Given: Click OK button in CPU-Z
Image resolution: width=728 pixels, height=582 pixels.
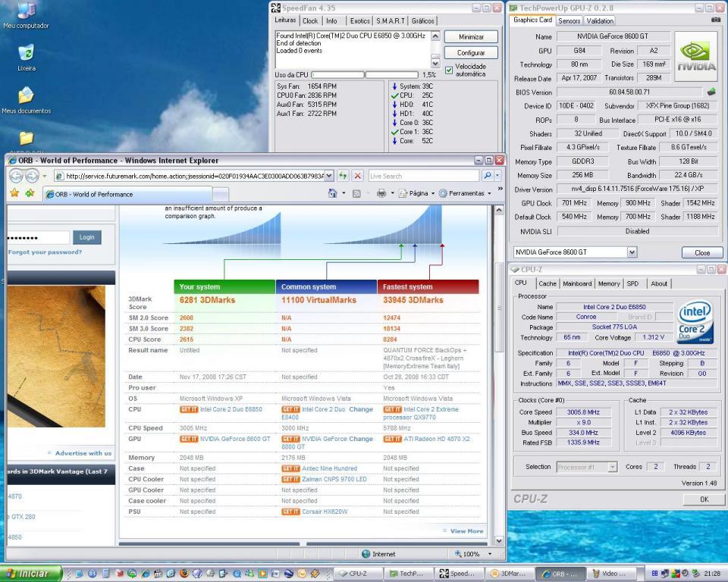Looking at the screenshot, I should point(704,499).
